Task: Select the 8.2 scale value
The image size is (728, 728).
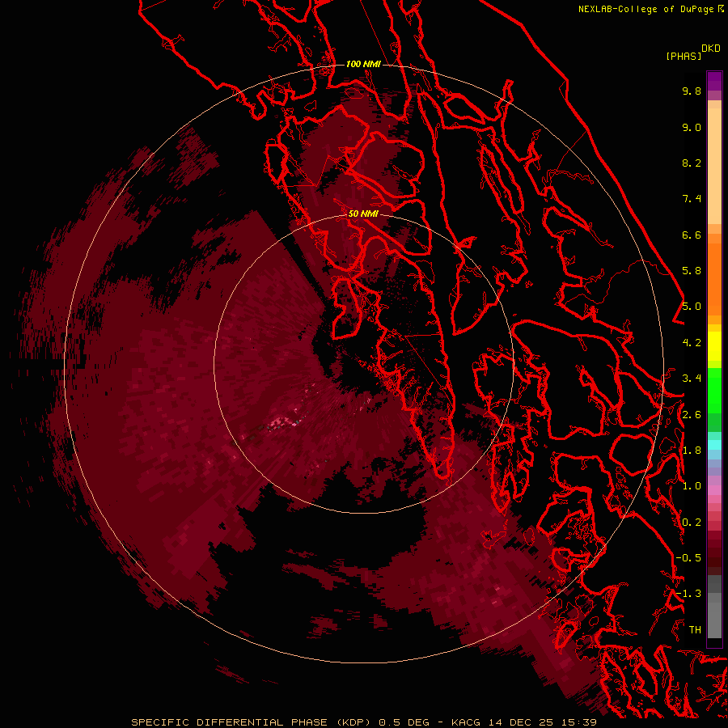Action: (x=692, y=163)
